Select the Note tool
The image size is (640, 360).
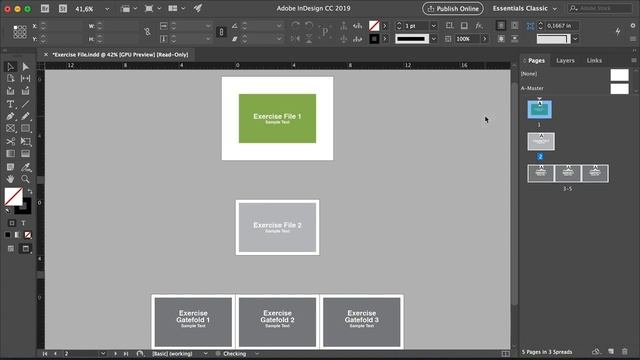click(x=10, y=167)
